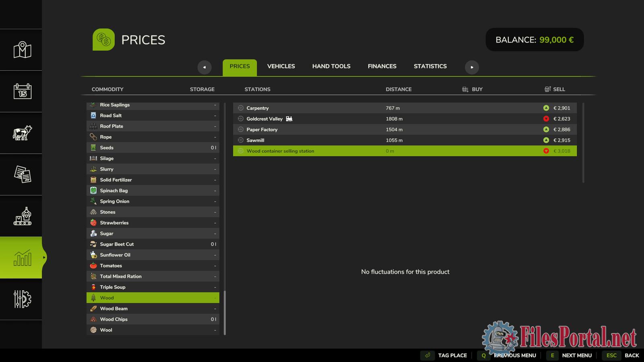
Task: Select the statistics chart sidebar icon
Action: [22, 257]
